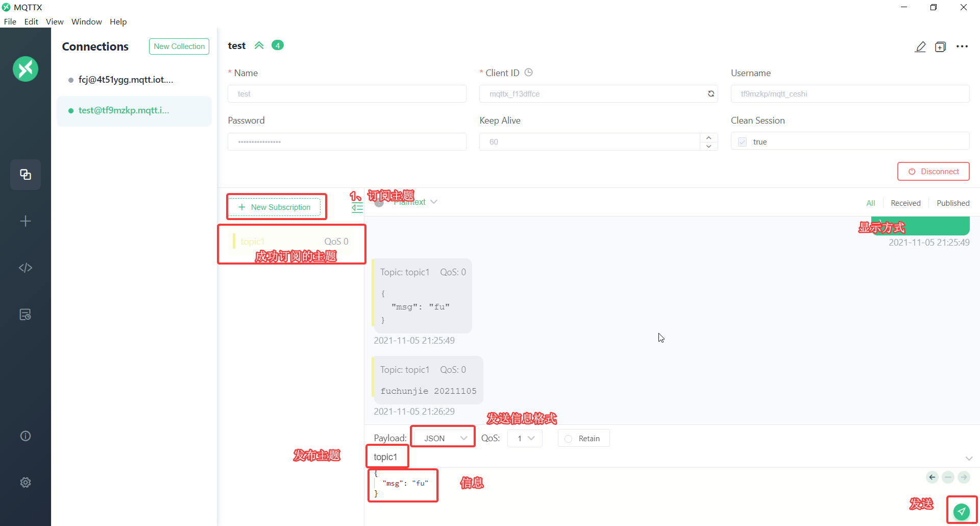Send the message with the green paper plane button

(962, 511)
